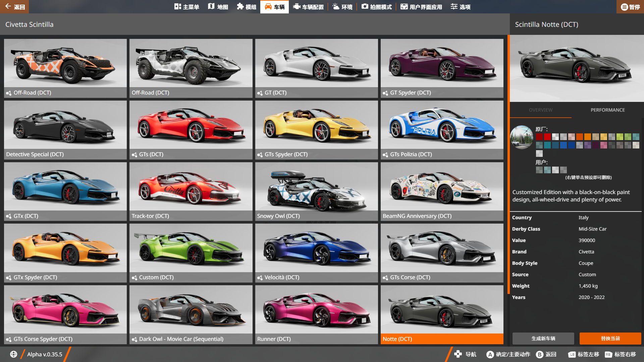Select the Snowy Owl (DCT) thumbnail
Image resolution: width=644 pixels, height=362 pixels.
pyautogui.click(x=316, y=192)
